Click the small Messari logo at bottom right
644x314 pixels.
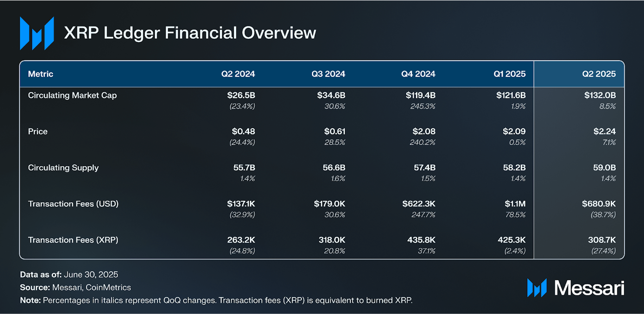537,288
